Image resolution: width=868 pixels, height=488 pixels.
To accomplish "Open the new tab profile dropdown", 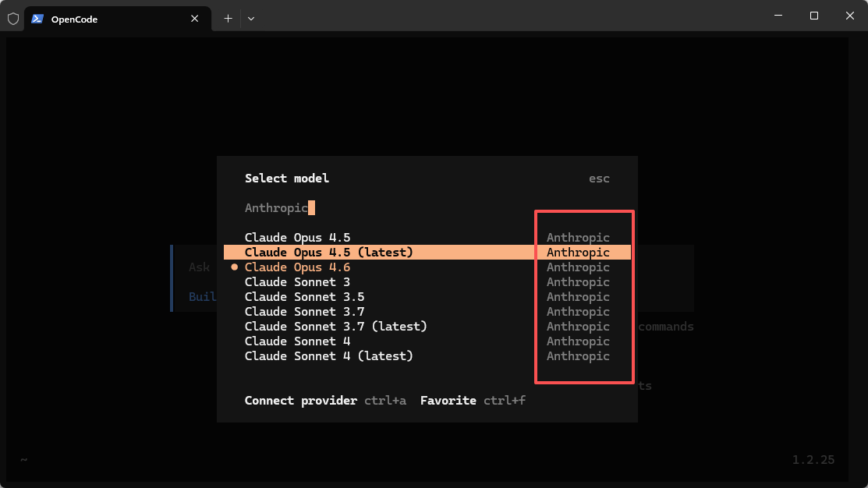I will pos(251,19).
